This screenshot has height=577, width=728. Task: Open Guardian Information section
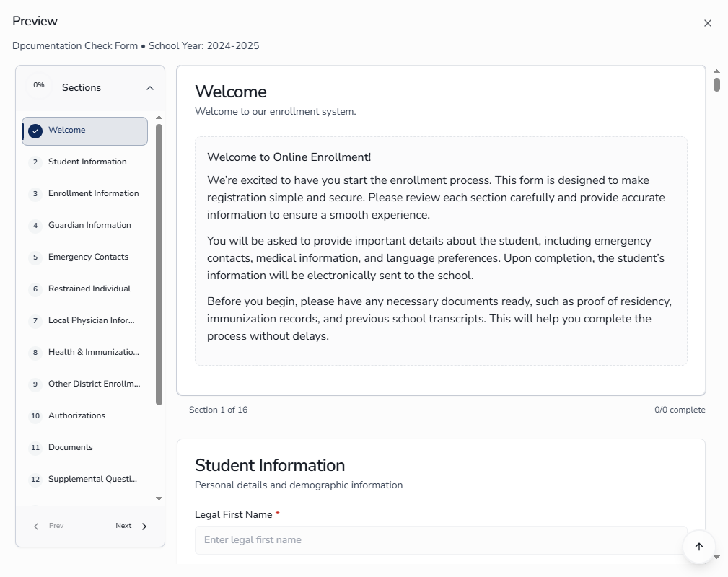click(85, 226)
